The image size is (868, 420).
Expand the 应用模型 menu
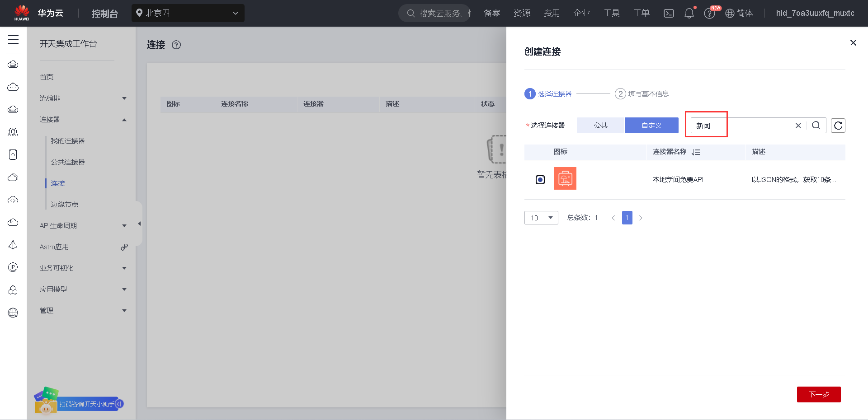[x=124, y=289]
